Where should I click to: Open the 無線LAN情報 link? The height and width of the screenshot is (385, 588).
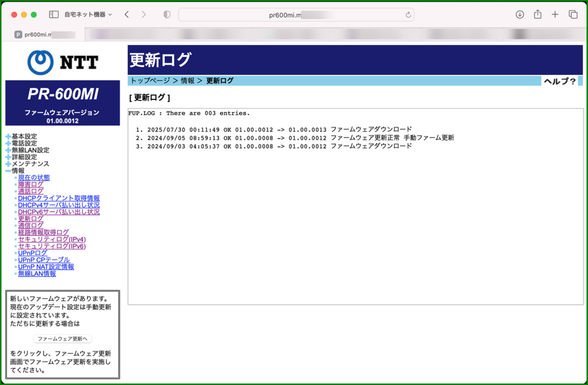37,274
